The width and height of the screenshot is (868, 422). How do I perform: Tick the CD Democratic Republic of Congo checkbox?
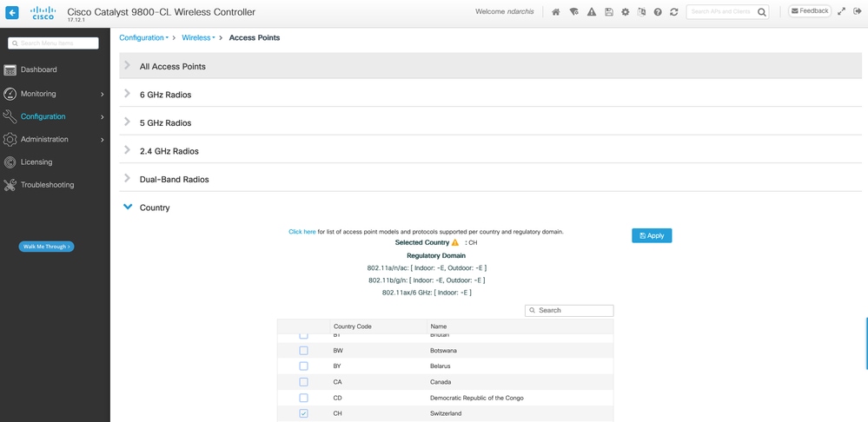pos(303,398)
